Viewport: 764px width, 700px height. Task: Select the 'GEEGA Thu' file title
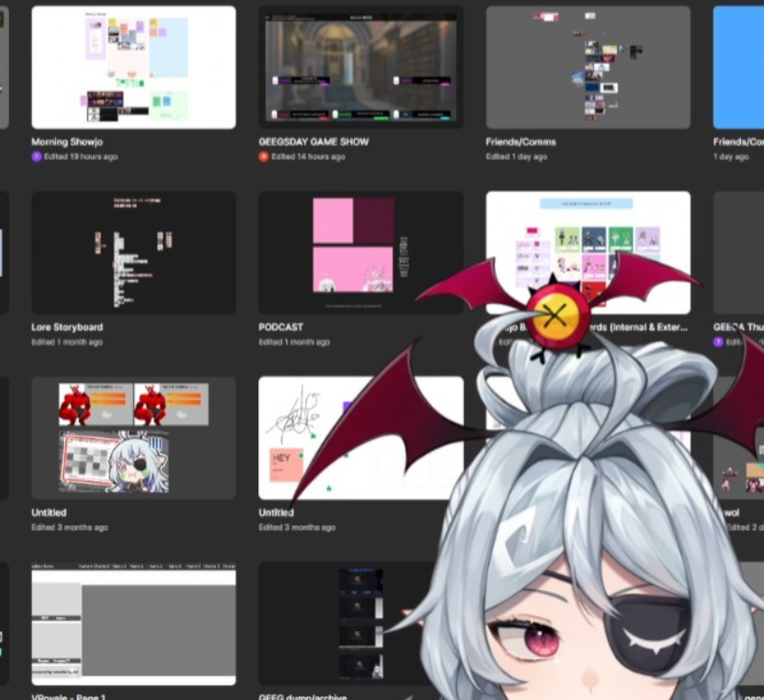(x=738, y=327)
